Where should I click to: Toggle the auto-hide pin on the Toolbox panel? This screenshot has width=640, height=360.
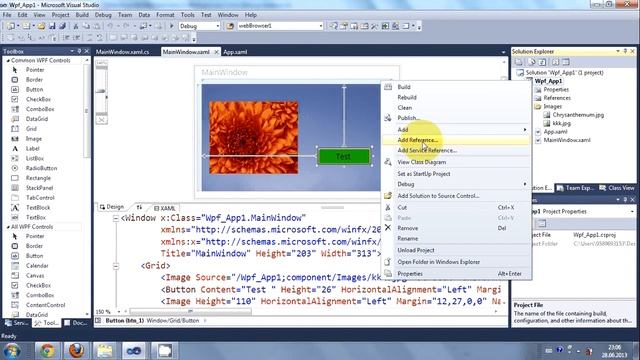pyautogui.click(x=79, y=51)
